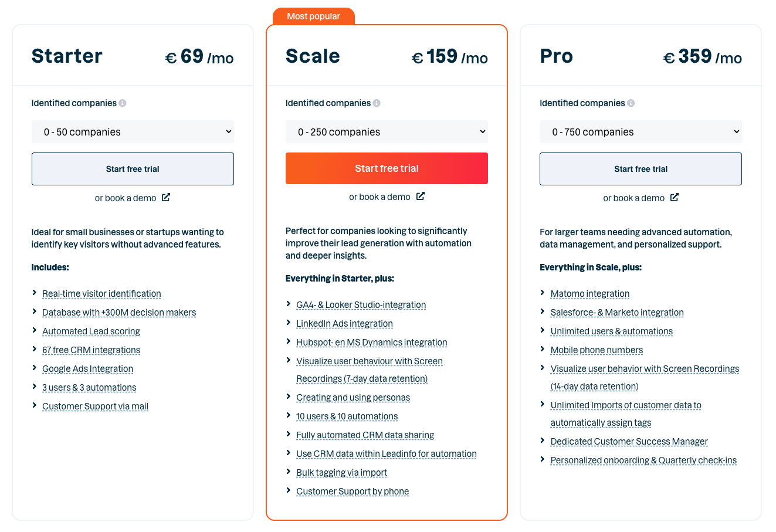Open Mobile phone numbers feature link
Image resolution: width=776 pixels, height=532 pixels.
[597, 350]
